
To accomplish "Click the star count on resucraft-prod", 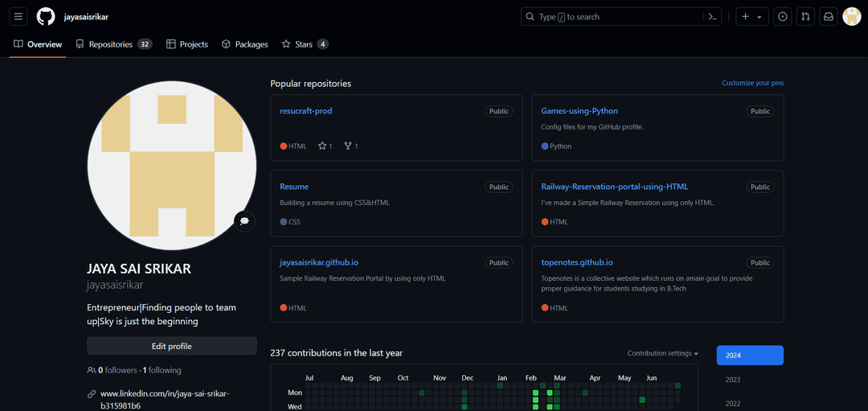I will tap(325, 146).
